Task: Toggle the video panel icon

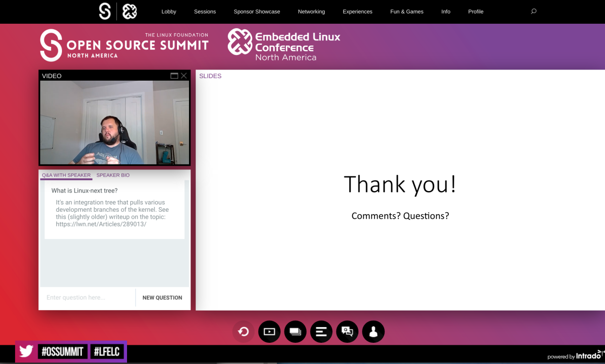Action: tap(269, 332)
